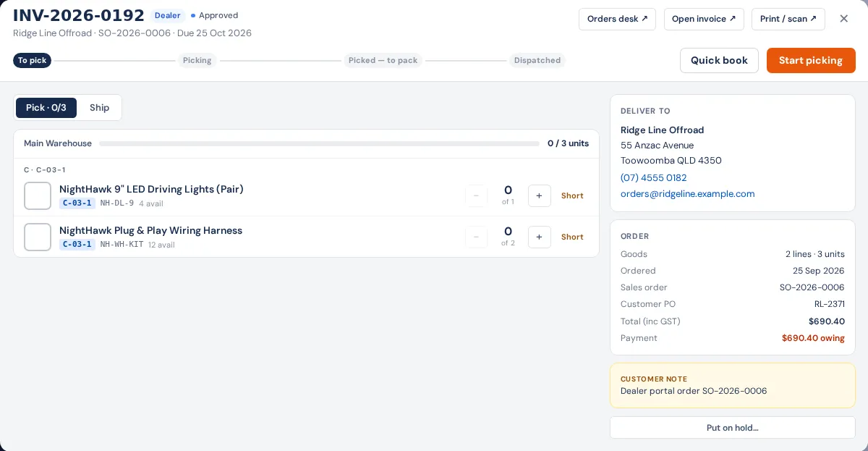868x451 pixels.
Task: Click the Toowoomba QLD 4350 address line
Action: 671,161
